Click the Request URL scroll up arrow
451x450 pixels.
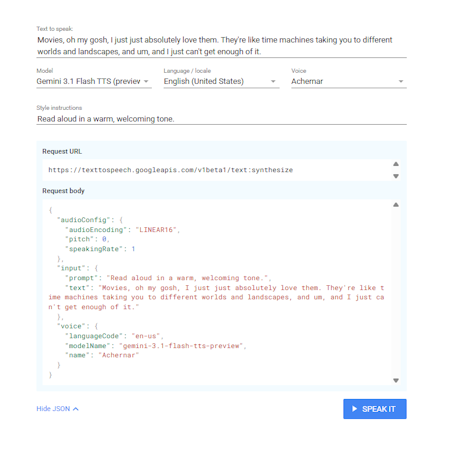[x=396, y=164]
